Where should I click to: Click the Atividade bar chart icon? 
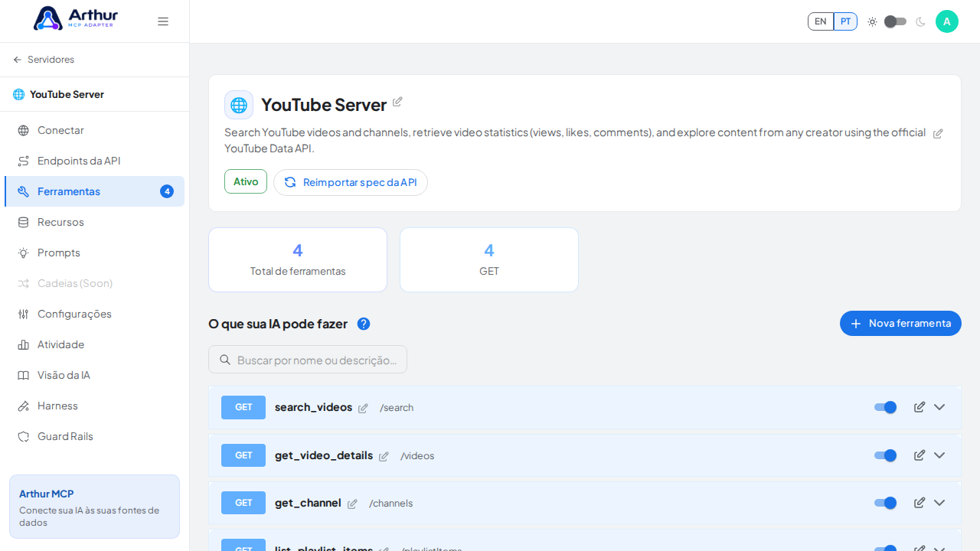(x=24, y=344)
